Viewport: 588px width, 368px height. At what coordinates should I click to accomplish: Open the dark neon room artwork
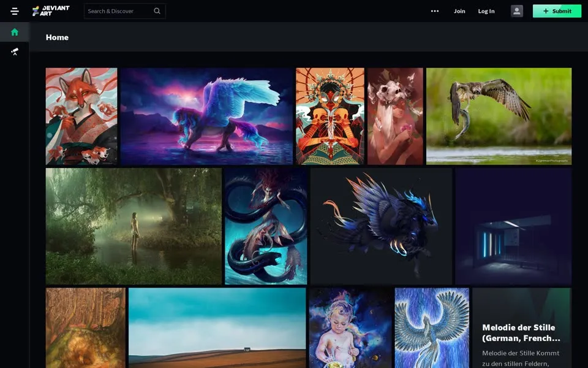coord(513,226)
